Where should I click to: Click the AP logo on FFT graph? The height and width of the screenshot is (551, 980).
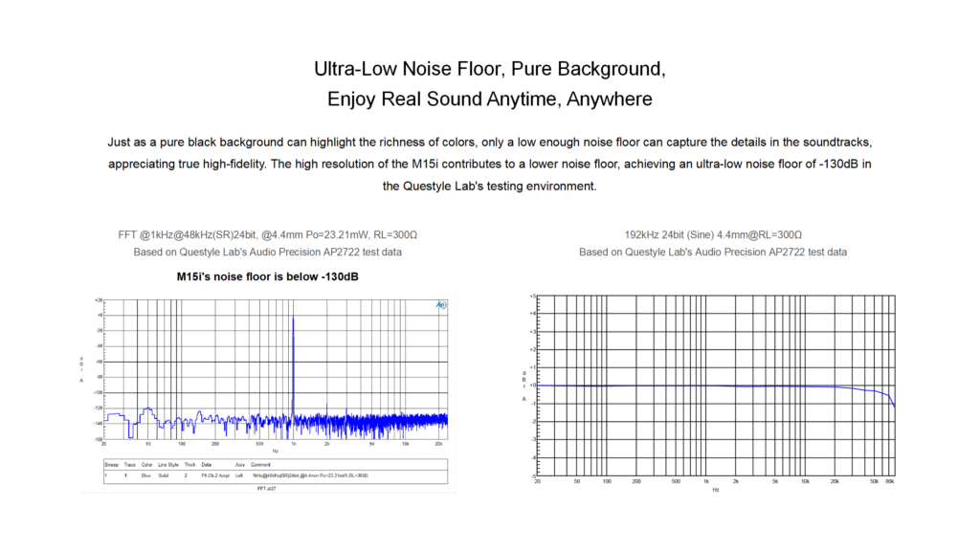[x=440, y=305]
